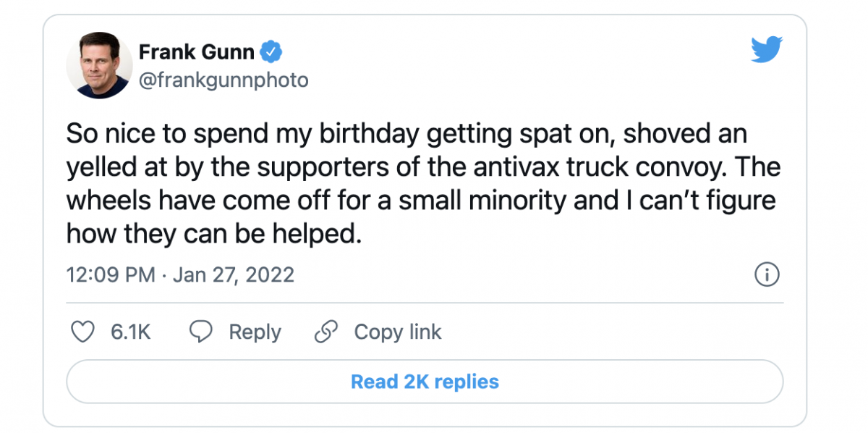Click the words "antivax truck convoy"
Screen dimensions: 868x433
[568, 168]
